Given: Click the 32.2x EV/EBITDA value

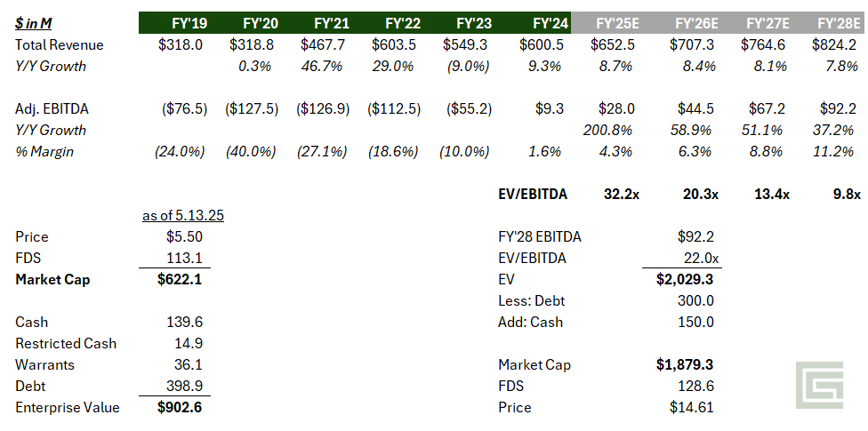Looking at the screenshot, I should [621, 195].
